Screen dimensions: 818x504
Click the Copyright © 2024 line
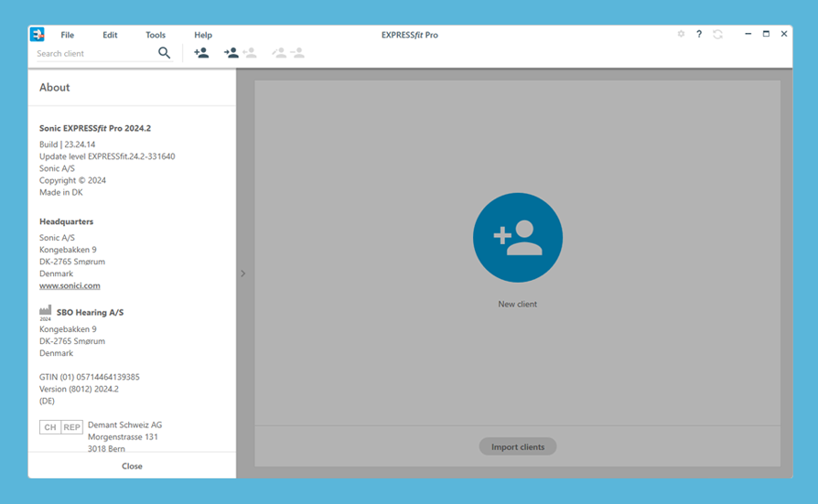pyautogui.click(x=72, y=180)
